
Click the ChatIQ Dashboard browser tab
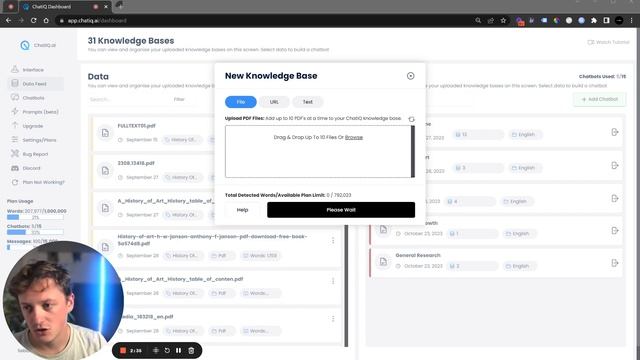pos(65,7)
